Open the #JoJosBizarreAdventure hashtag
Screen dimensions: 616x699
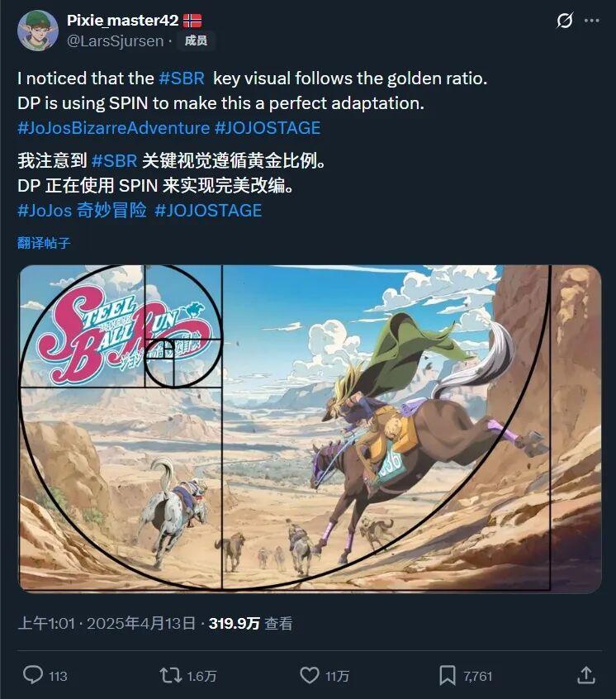[114, 128]
